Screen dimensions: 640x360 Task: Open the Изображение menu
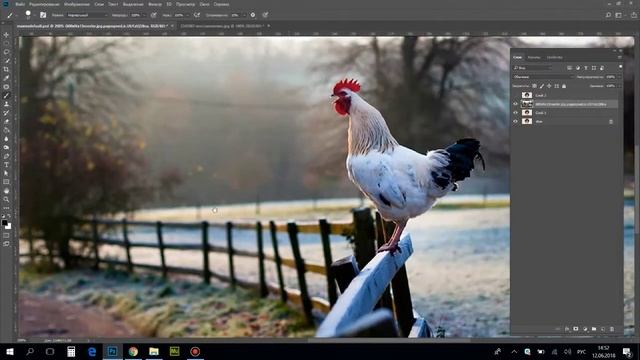[x=77, y=4]
